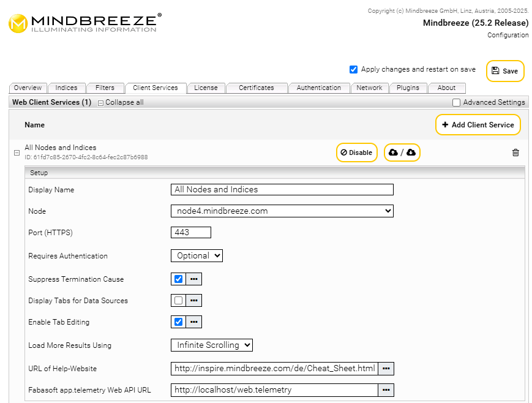Uncheck Enable Tab Editing

[179, 322]
